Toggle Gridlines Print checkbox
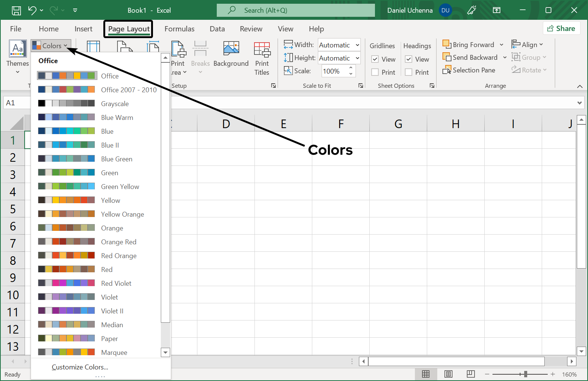This screenshot has width=588, height=381. coord(375,72)
